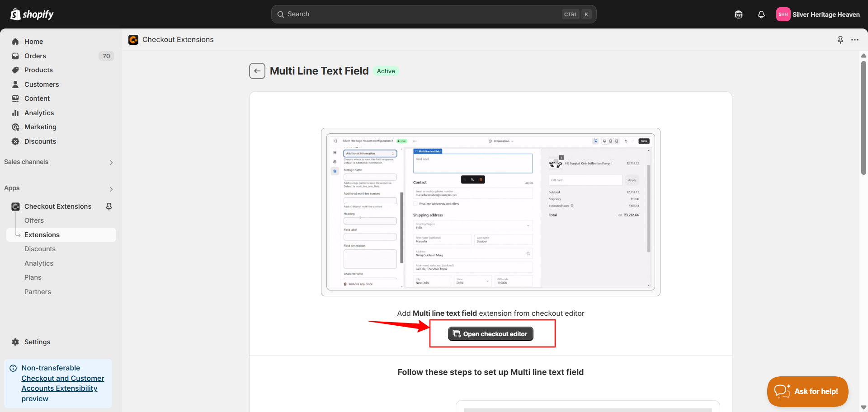Click the info icon in Non-transferable notice
Image resolution: width=868 pixels, height=412 pixels.
click(13, 368)
